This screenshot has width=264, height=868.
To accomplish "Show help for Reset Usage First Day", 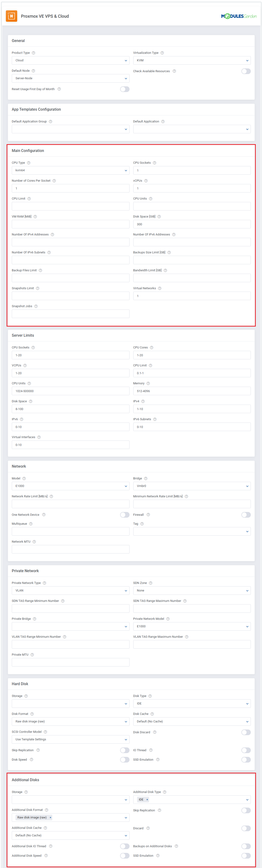I will (59, 89).
